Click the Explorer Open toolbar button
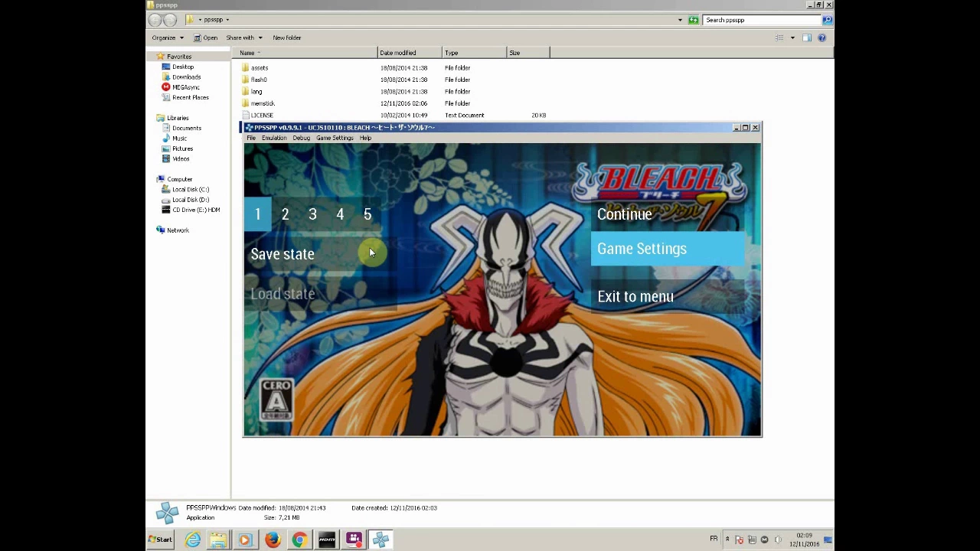The image size is (980, 551). tap(205, 37)
